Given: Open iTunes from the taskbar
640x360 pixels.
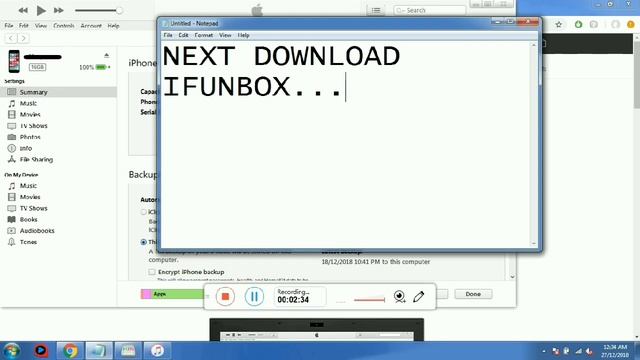Looking at the screenshot, I should 157,351.
